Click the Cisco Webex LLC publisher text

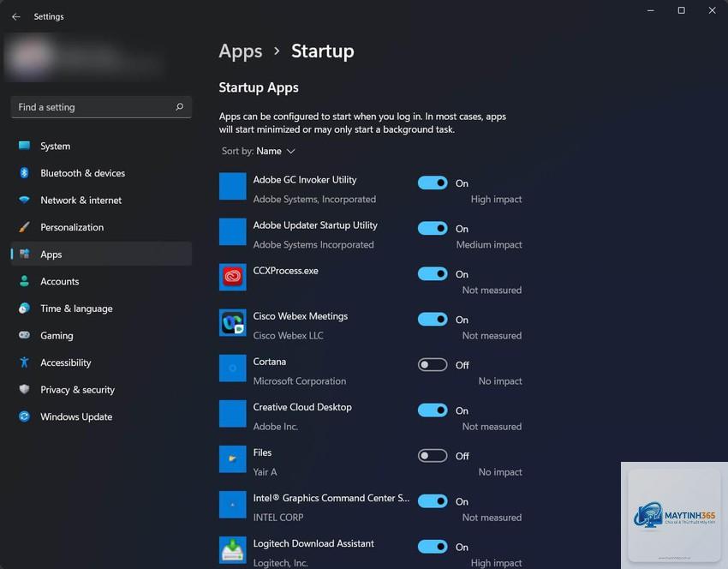click(288, 335)
